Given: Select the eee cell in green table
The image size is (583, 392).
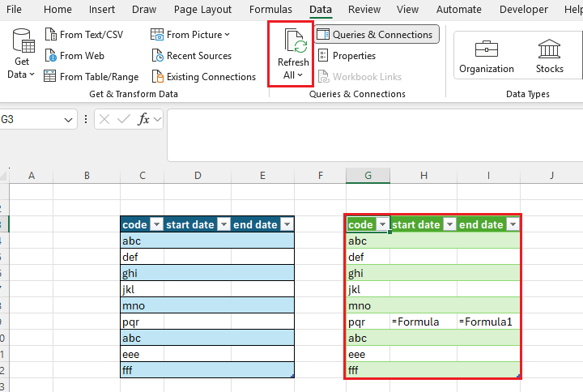Looking at the screenshot, I should click(x=368, y=355).
